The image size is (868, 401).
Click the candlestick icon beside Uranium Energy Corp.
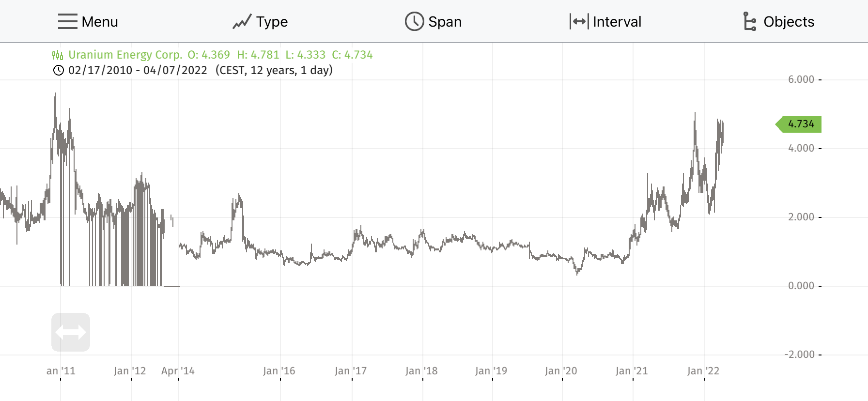coord(58,55)
